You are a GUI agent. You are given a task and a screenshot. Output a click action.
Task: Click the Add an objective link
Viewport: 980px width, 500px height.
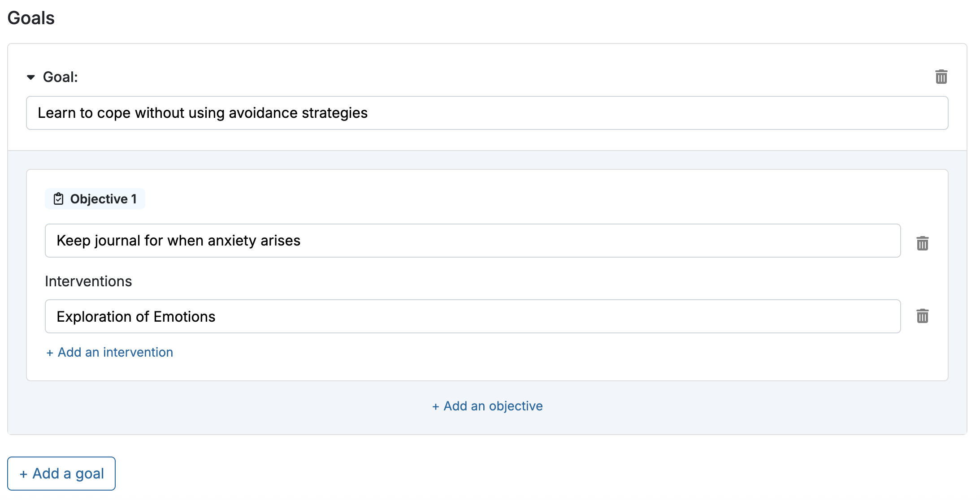tap(487, 406)
